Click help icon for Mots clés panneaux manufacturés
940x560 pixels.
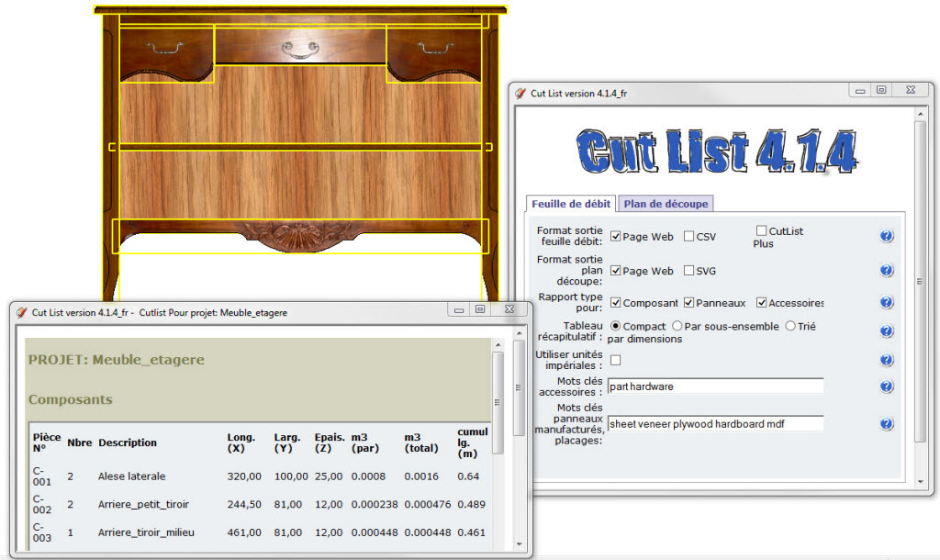(x=886, y=424)
